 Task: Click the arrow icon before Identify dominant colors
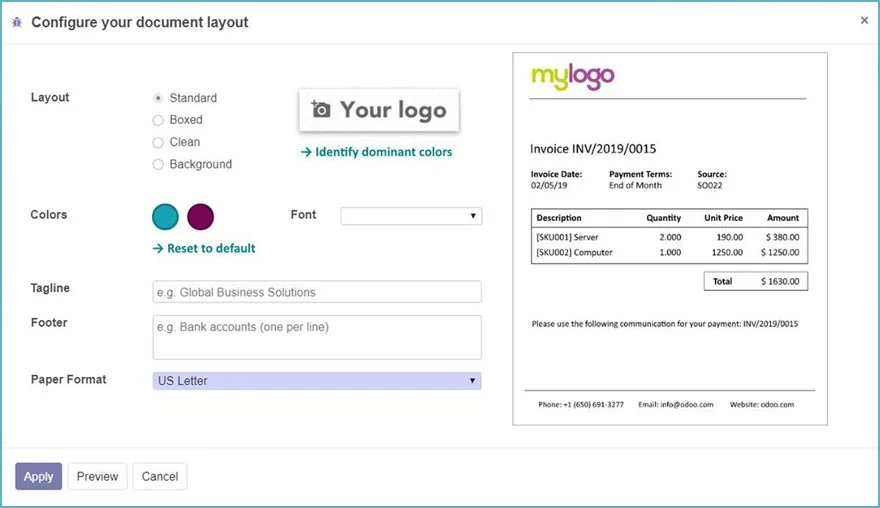(306, 152)
